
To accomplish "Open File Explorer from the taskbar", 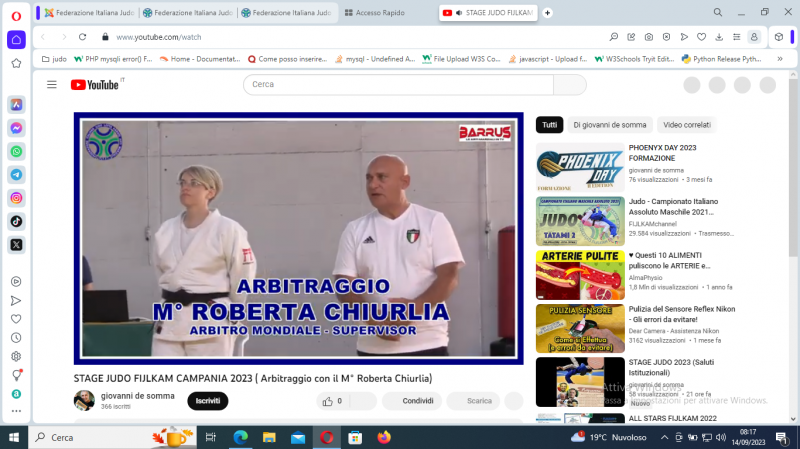I will 269,437.
